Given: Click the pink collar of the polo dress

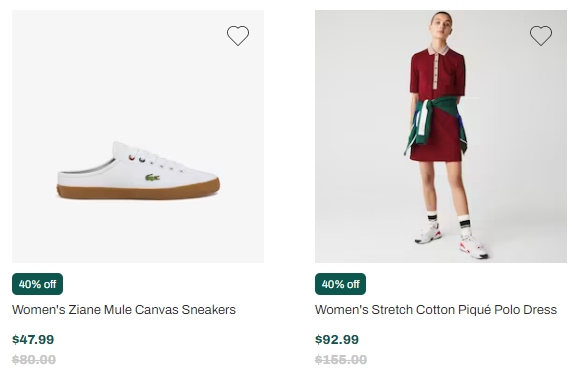Looking at the screenshot, I should pyautogui.click(x=438, y=50).
